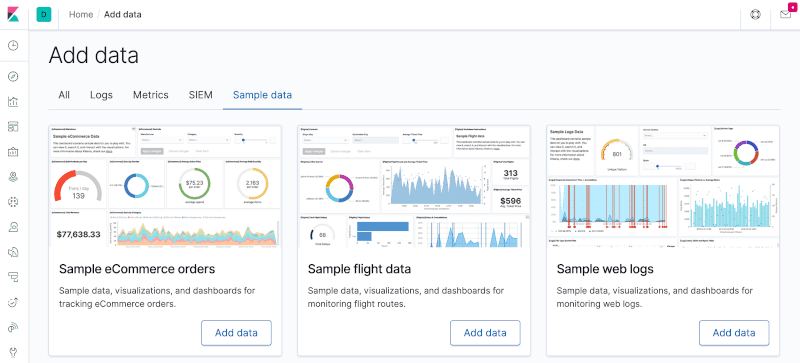Screen dimensions: 800x363
Task: Click the description mentioning monitoring flight routes
Action: click(x=406, y=297)
